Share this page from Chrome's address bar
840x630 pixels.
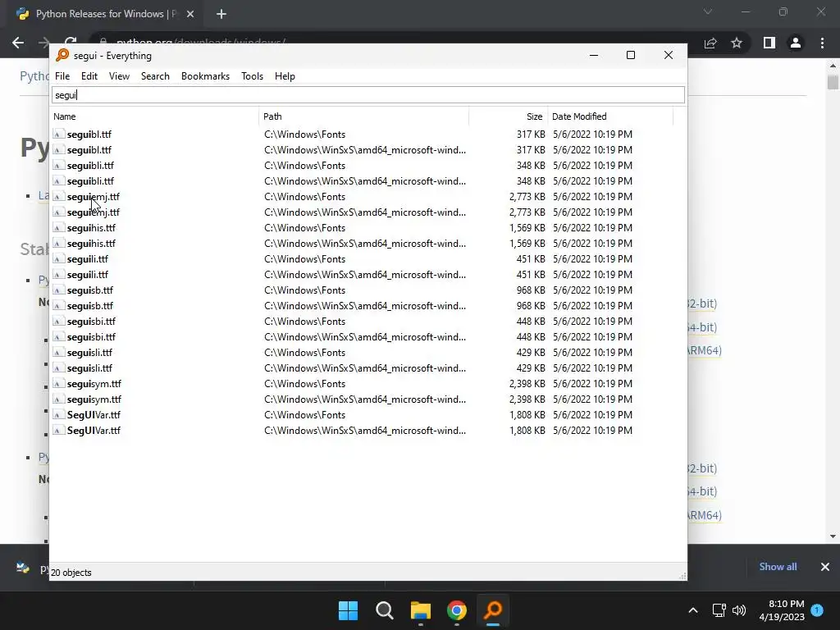[710, 43]
